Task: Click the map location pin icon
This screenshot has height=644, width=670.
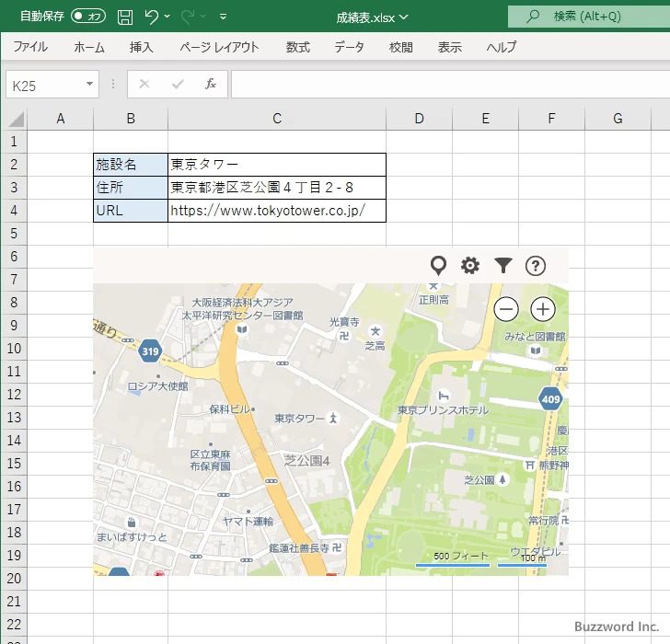Action: tap(438, 266)
